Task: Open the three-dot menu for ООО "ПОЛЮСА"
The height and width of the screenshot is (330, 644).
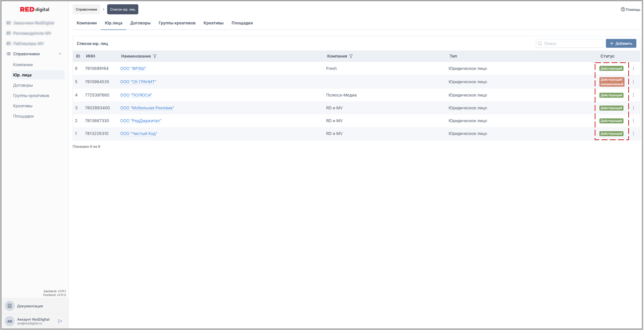Action: tap(633, 95)
